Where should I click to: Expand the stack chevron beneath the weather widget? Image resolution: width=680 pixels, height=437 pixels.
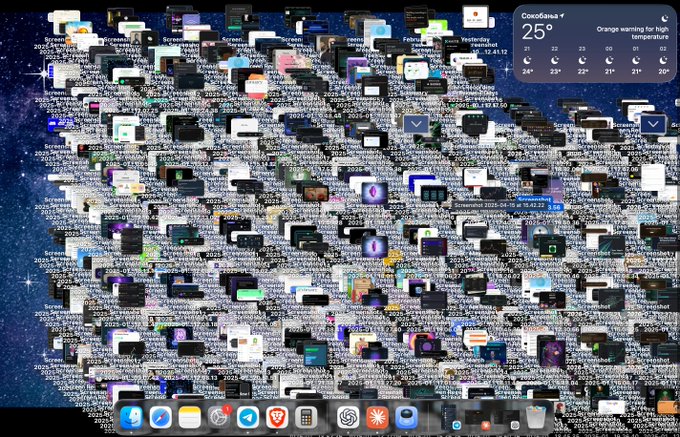coord(653,124)
